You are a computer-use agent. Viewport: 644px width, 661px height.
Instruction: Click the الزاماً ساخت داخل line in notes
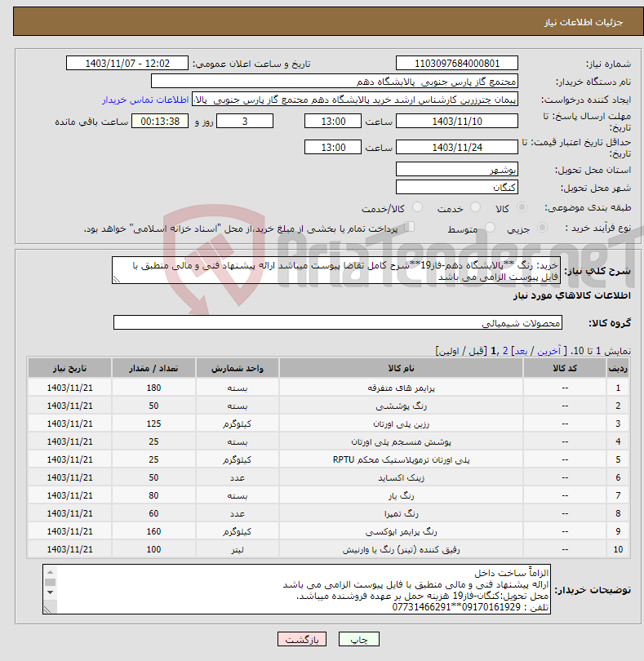pyautogui.click(x=511, y=573)
